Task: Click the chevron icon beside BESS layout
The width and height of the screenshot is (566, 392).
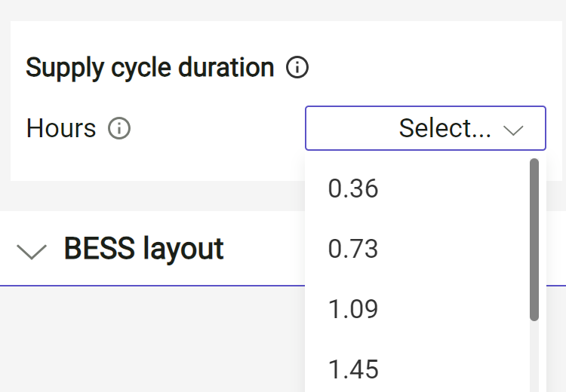Action: [x=32, y=250]
